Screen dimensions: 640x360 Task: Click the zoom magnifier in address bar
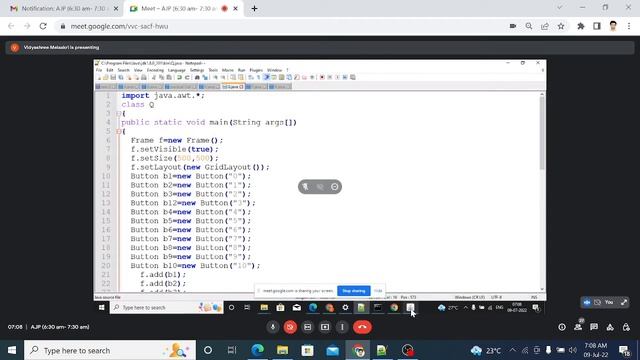coord(529,26)
